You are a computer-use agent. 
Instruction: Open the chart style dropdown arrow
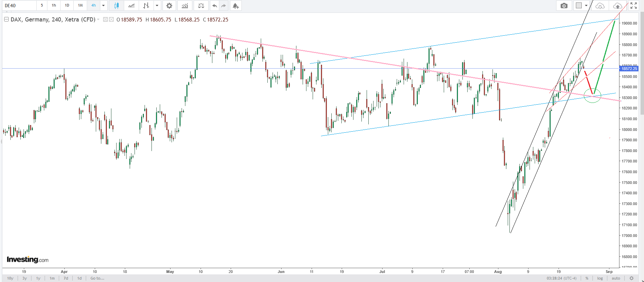[157, 6]
